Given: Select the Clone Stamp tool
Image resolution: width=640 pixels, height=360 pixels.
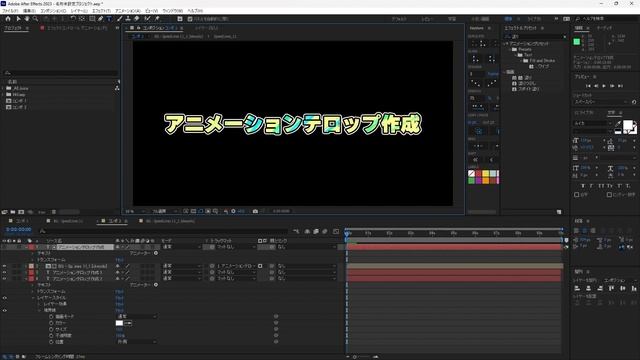Looking at the screenshot, I should [128, 19].
